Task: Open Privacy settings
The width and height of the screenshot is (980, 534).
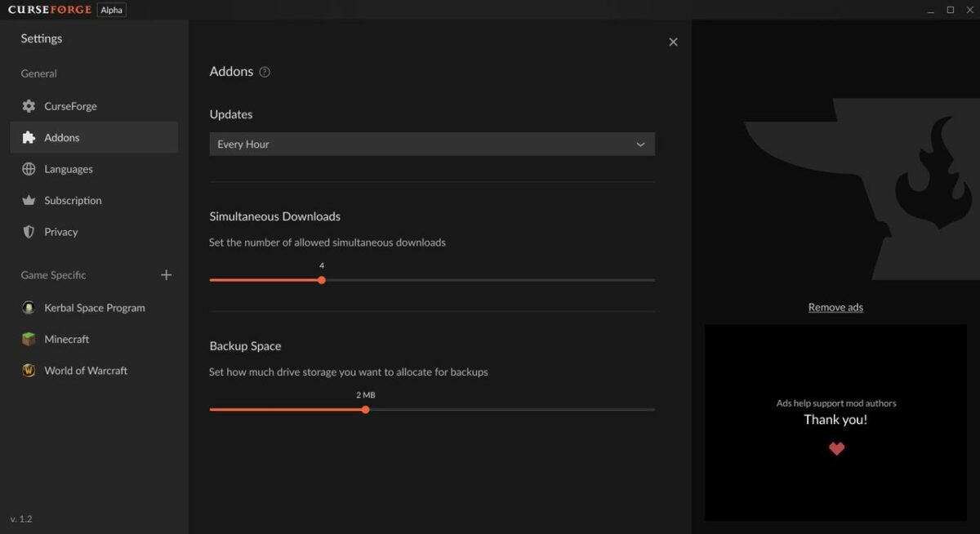Action: point(94,232)
